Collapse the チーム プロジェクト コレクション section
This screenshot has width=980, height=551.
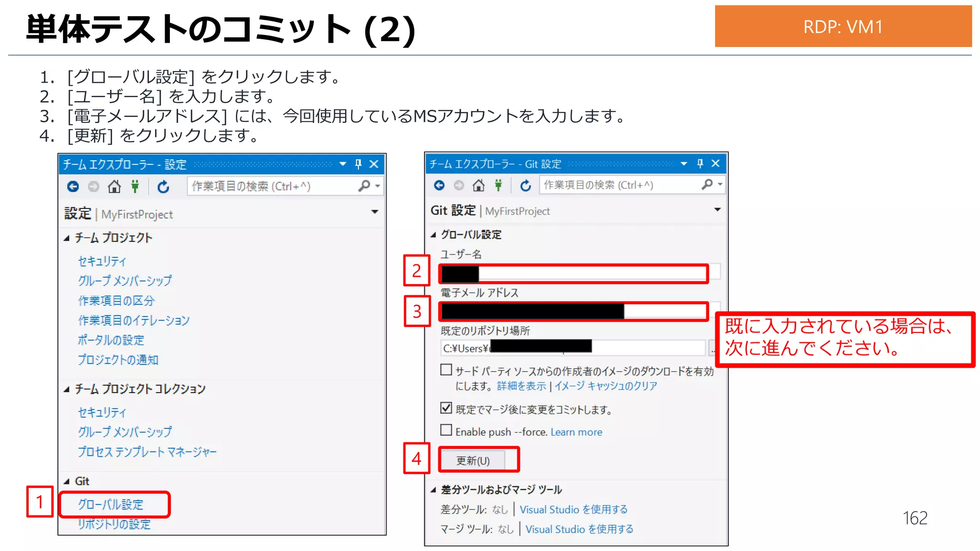pyautogui.click(x=67, y=389)
